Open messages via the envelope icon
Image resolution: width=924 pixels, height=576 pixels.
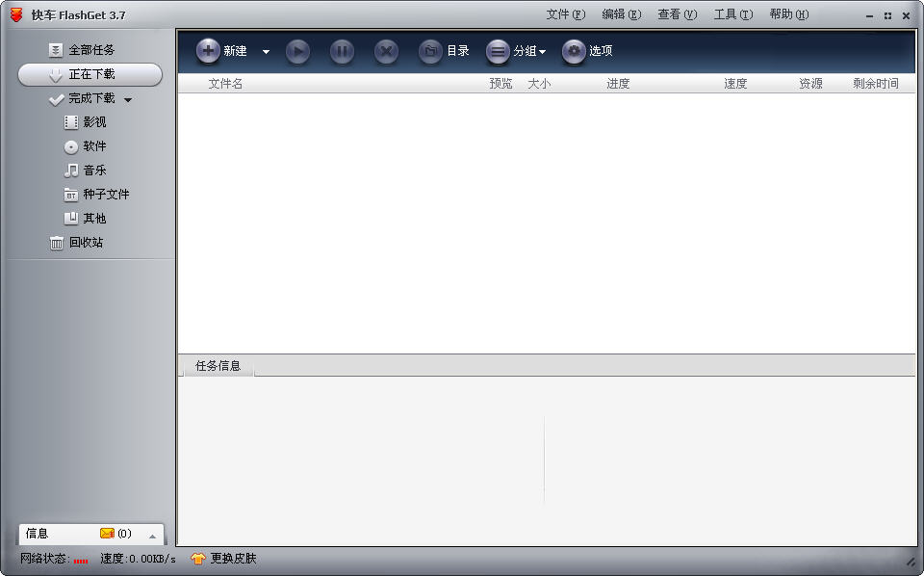106,534
